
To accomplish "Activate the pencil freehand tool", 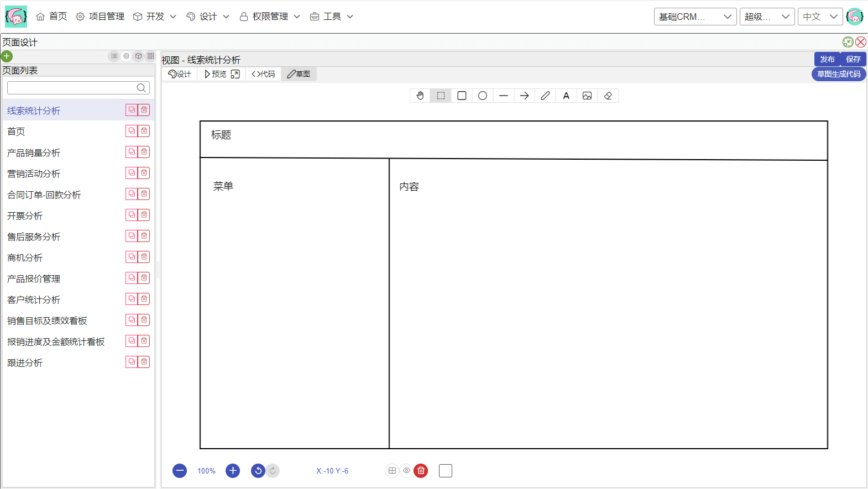I will (x=545, y=96).
